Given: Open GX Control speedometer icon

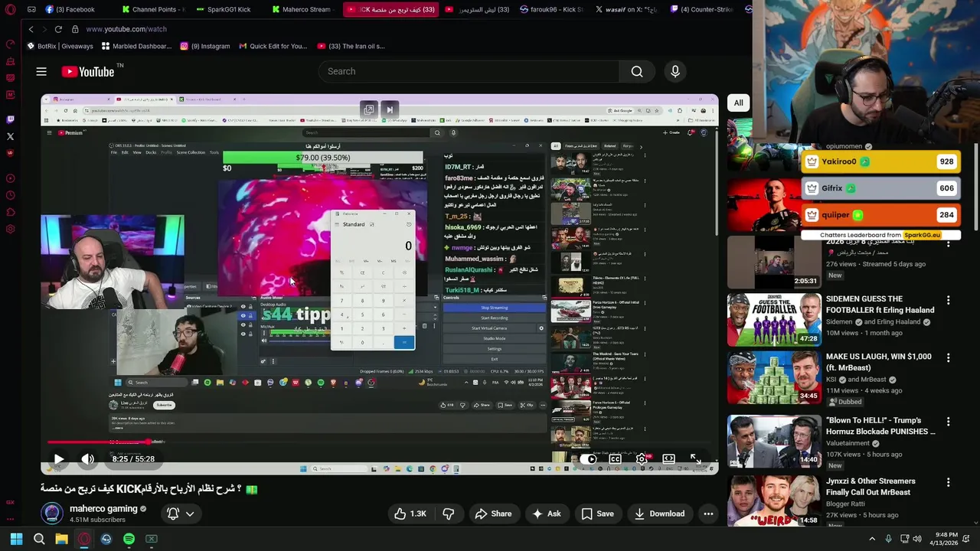Looking at the screenshot, I should (10, 44).
